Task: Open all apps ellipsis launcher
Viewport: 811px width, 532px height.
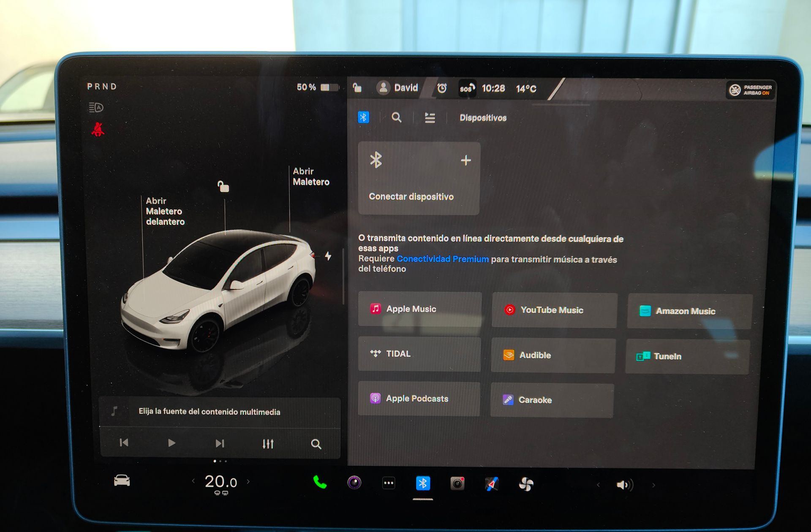Action: click(389, 483)
